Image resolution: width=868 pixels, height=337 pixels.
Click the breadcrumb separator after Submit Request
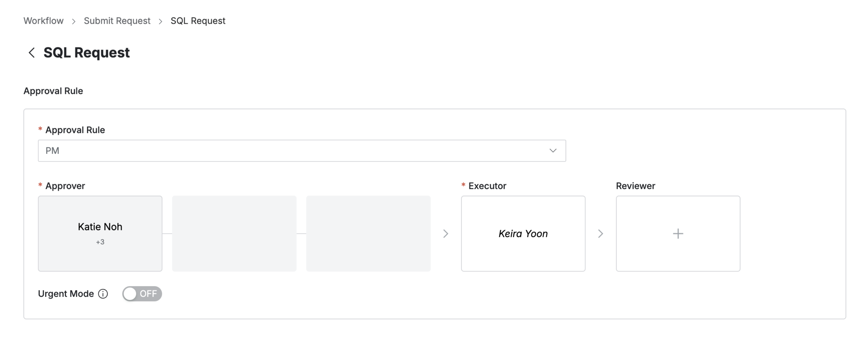click(x=161, y=21)
